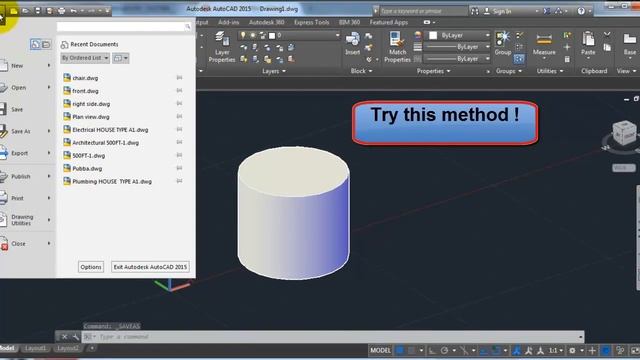Toggle layer 0 lightbulb on/off icon

243,36
